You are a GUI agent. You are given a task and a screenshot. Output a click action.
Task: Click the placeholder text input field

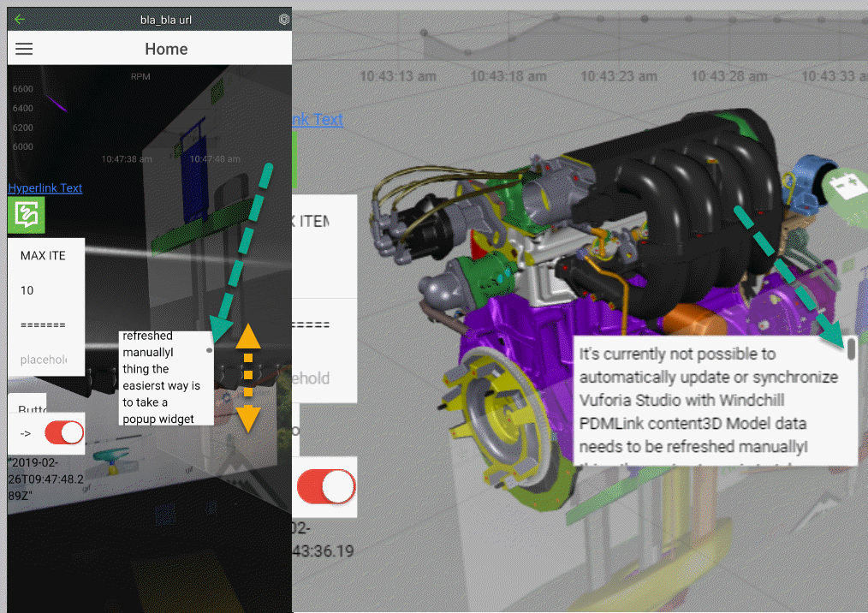pos(44,360)
